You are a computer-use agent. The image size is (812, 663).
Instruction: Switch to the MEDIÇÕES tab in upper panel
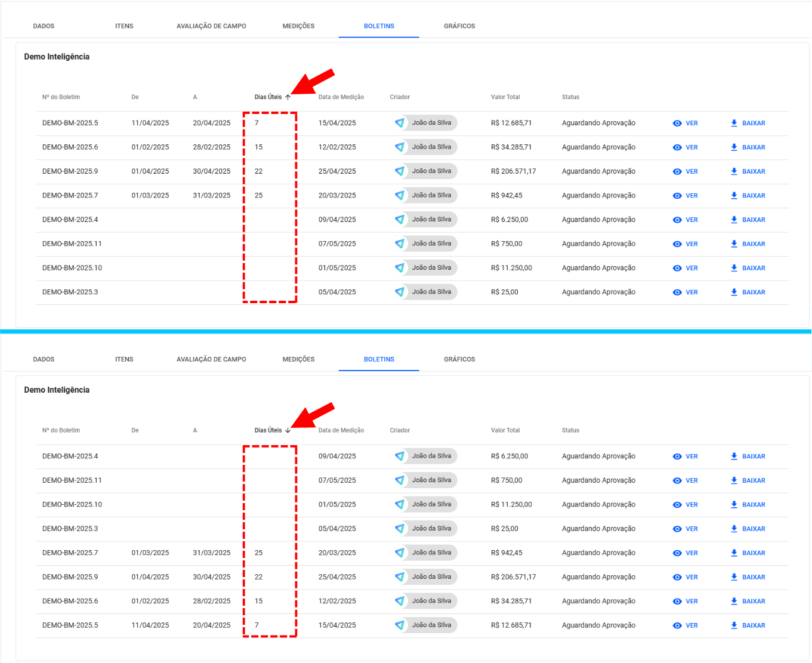298,26
